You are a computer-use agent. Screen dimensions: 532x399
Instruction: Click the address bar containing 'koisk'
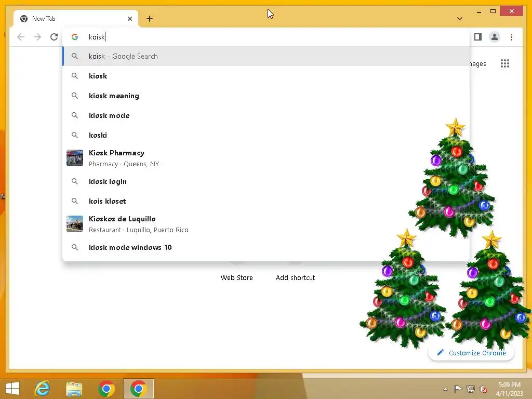click(x=266, y=37)
